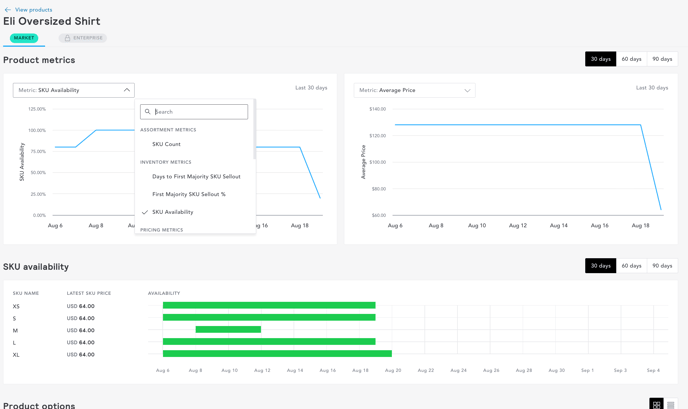Screen dimensions: 688x409
Task: Collapse the SKU Availability metric dropdown
Action: [127, 90]
